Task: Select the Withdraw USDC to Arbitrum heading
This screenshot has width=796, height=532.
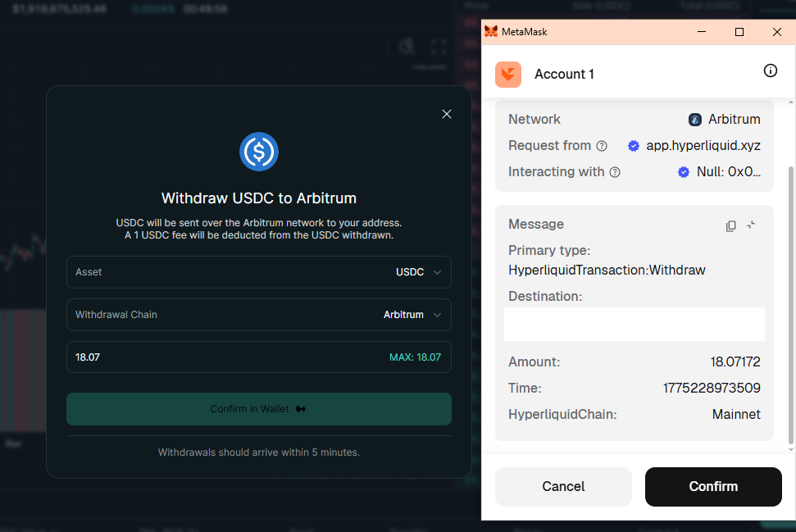Action: (x=258, y=198)
